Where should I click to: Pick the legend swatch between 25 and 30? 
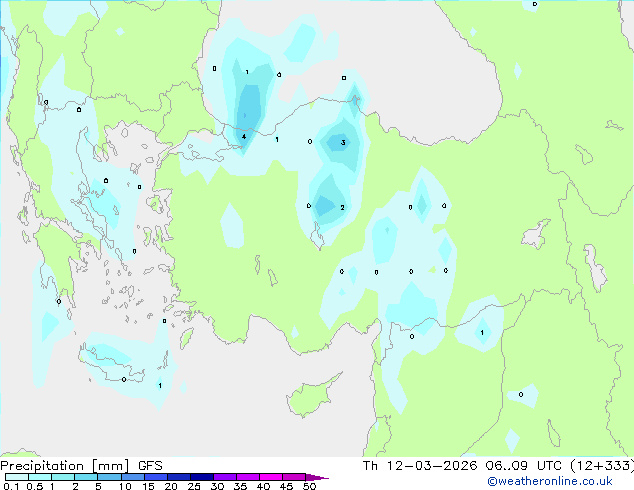coord(201,477)
